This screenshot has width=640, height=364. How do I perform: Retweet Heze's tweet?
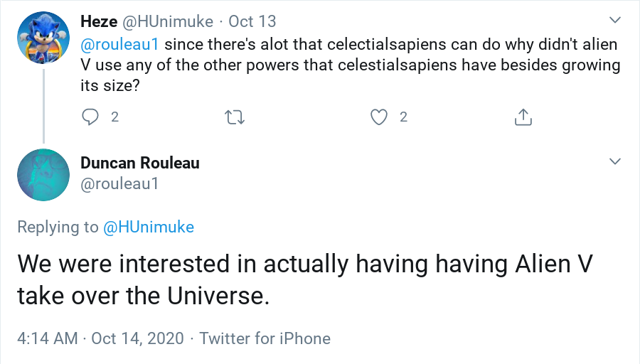(235, 117)
